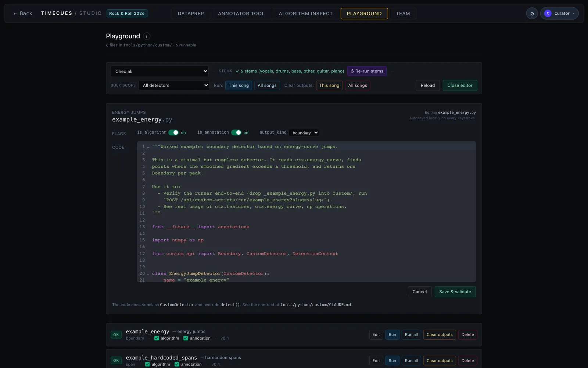Open the Chediak song dropdown
This screenshot has height=368, width=588.
click(160, 71)
